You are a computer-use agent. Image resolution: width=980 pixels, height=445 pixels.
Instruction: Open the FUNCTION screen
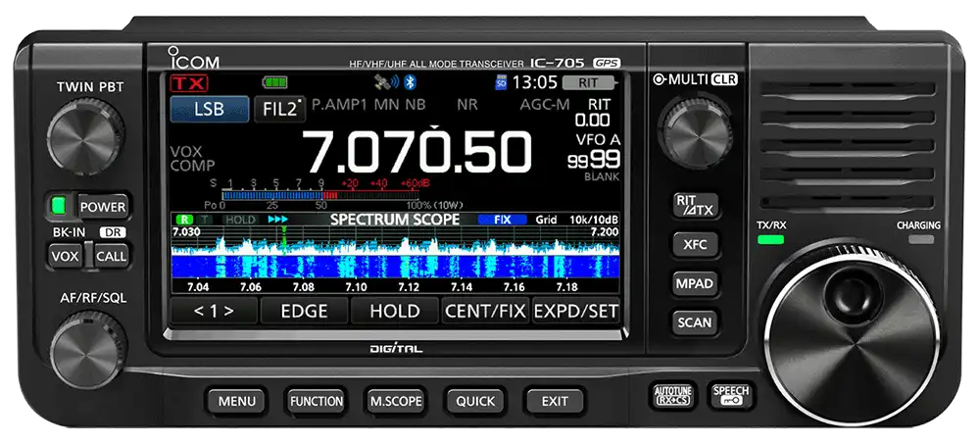pos(317,401)
